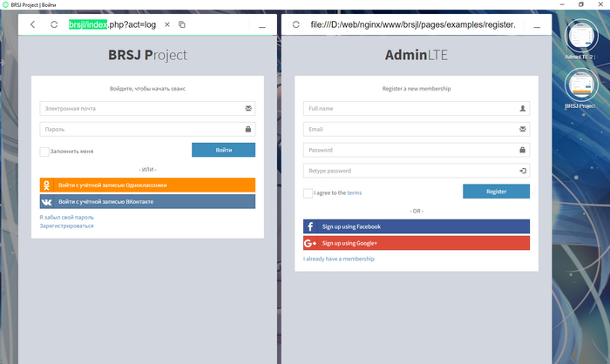The width and height of the screenshot is (610, 364).
Task: Click the Google+ logo icon
Action: (310, 243)
